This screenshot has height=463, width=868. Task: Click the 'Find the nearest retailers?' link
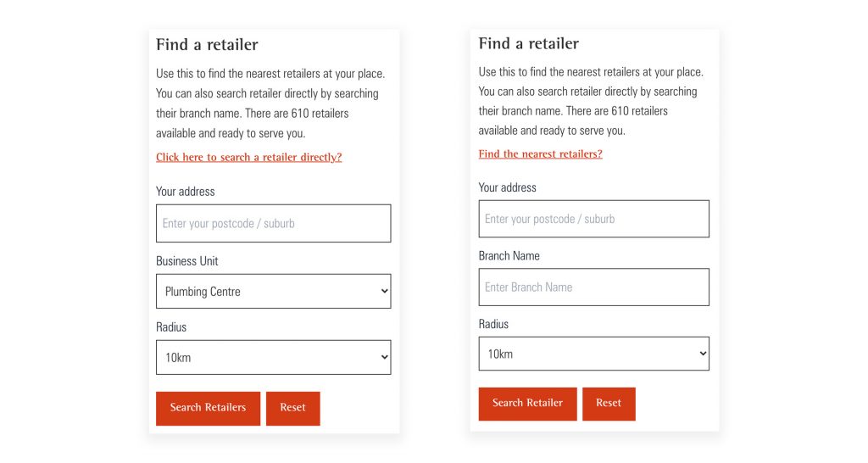[x=540, y=154]
